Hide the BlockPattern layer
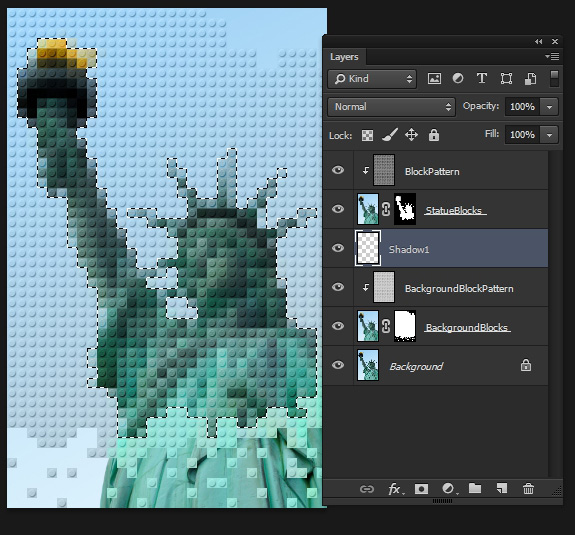The width and height of the screenshot is (575, 535). pos(338,170)
